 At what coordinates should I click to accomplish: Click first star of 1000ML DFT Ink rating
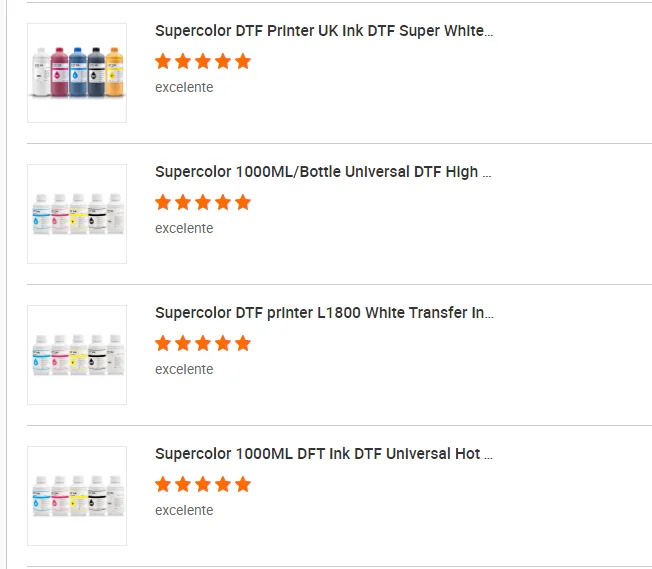tap(163, 484)
